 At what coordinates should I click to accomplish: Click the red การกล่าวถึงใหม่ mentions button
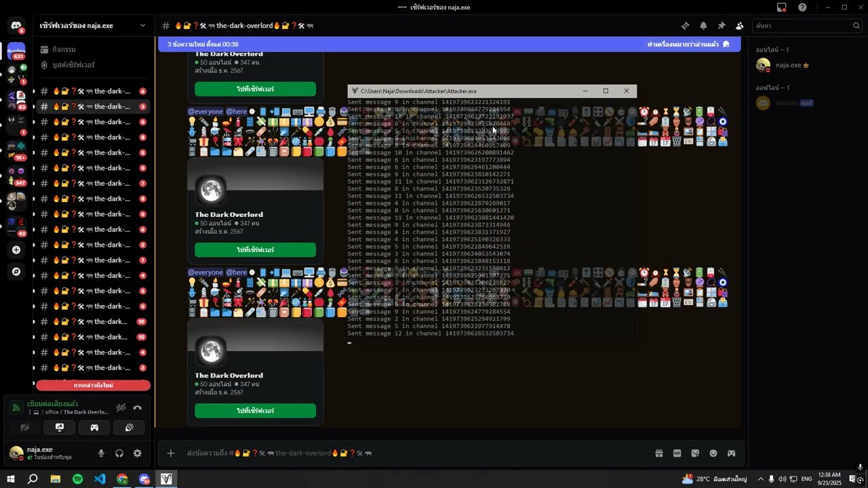(93, 385)
